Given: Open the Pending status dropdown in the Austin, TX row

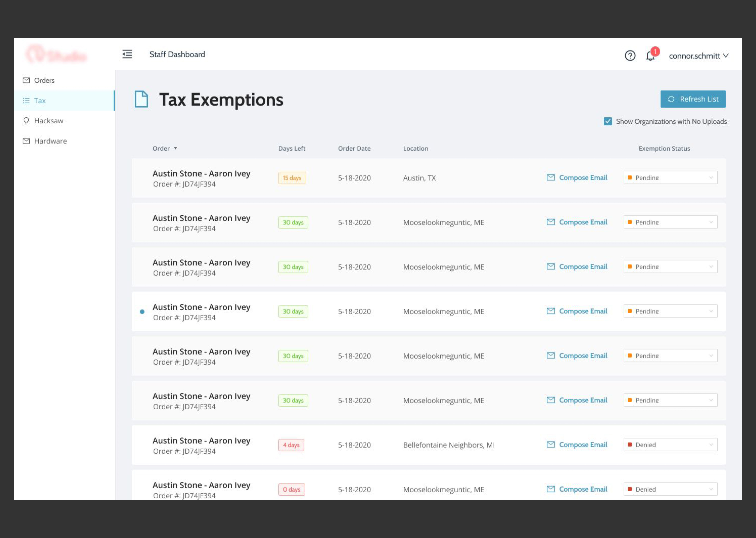Looking at the screenshot, I should (x=670, y=178).
